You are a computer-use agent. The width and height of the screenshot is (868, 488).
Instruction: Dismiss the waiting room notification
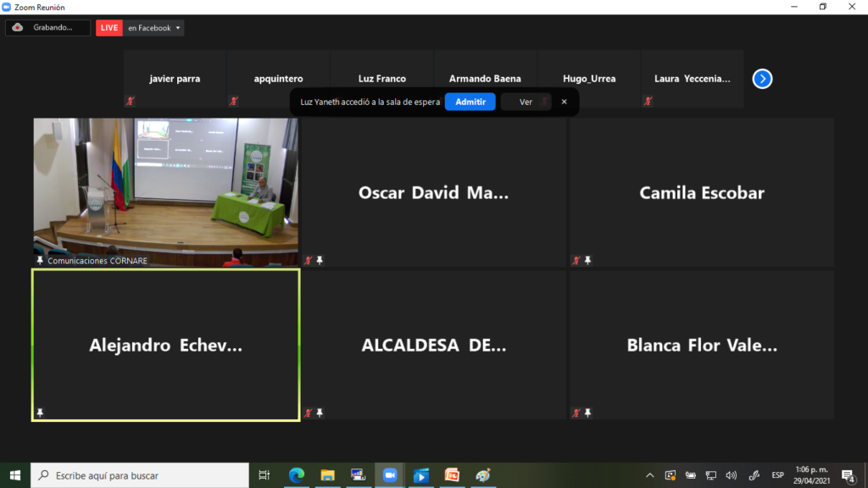tap(565, 102)
